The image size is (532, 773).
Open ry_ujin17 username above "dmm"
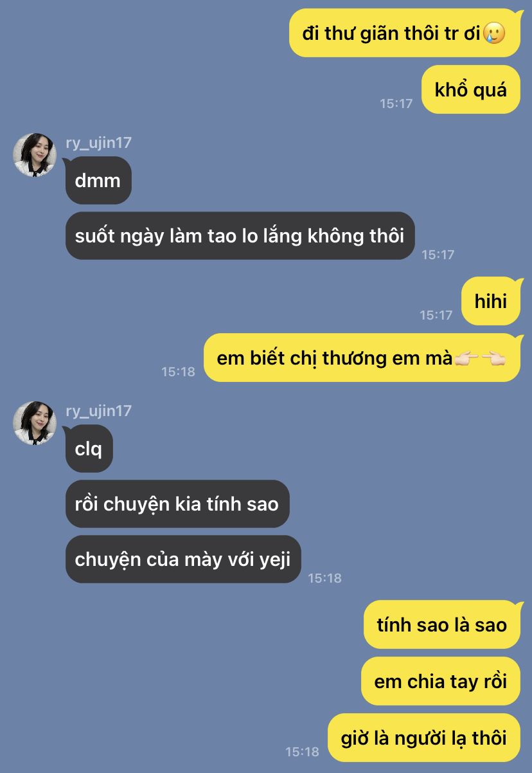(98, 143)
